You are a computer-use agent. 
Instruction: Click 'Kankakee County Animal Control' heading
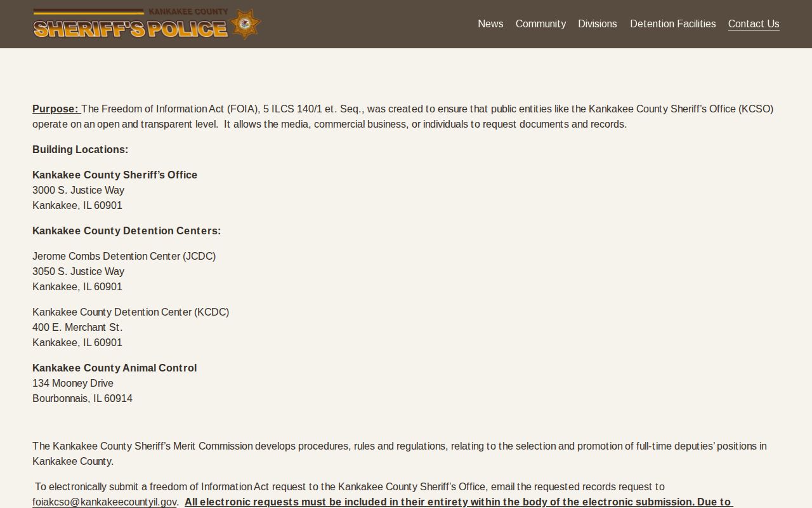pos(115,368)
